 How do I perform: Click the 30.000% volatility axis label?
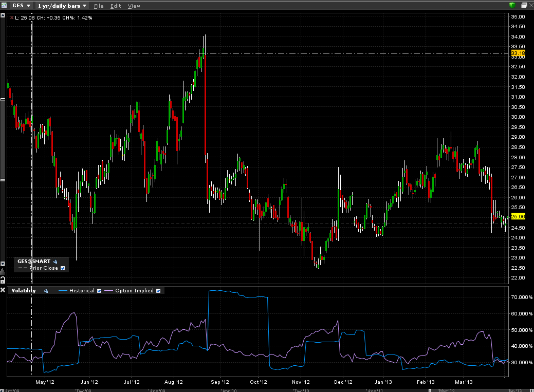click(x=522, y=362)
